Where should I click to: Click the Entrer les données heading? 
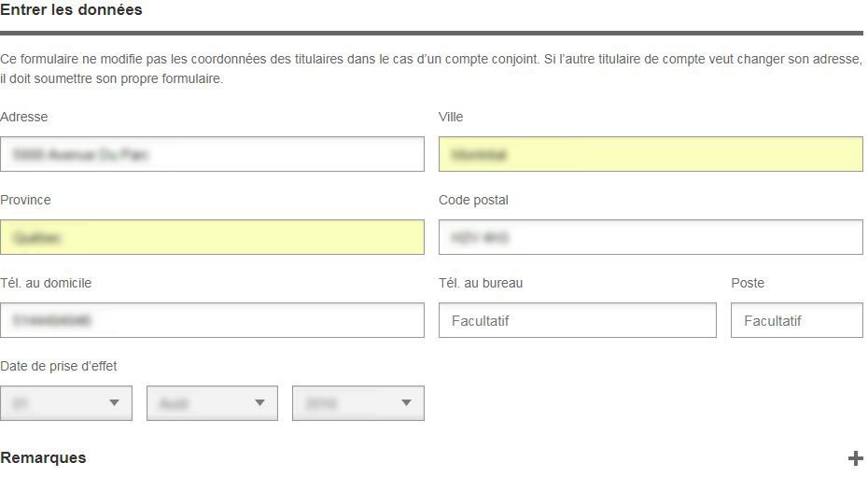tap(72, 9)
